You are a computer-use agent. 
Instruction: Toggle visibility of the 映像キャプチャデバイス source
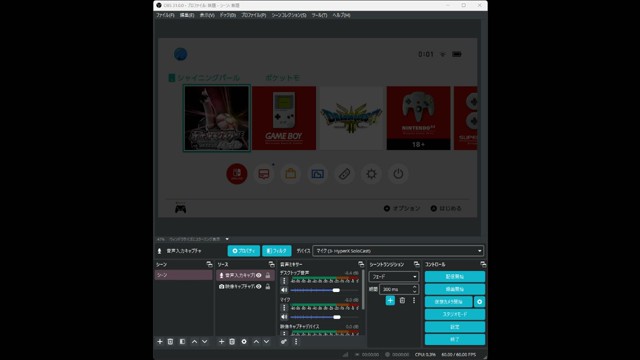(259, 287)
